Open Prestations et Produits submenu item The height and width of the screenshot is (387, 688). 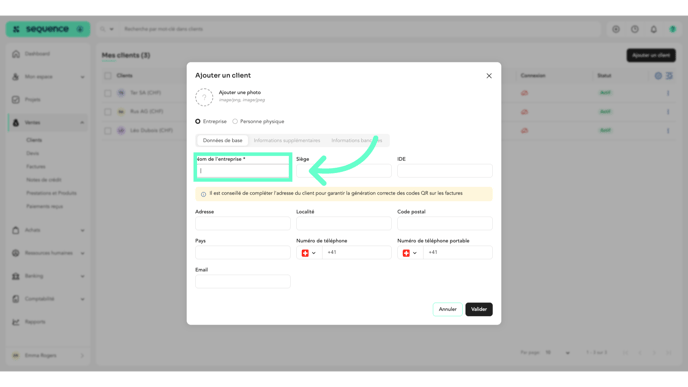(51, 193)
